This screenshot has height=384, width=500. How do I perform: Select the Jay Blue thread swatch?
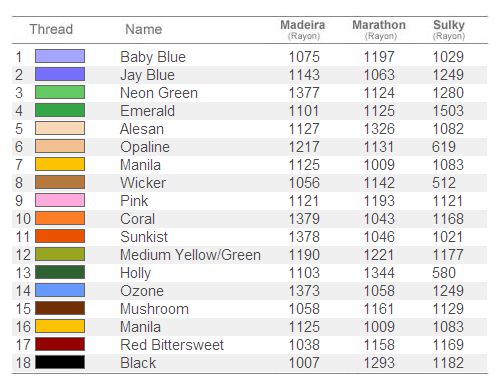(x=60, y=74)
